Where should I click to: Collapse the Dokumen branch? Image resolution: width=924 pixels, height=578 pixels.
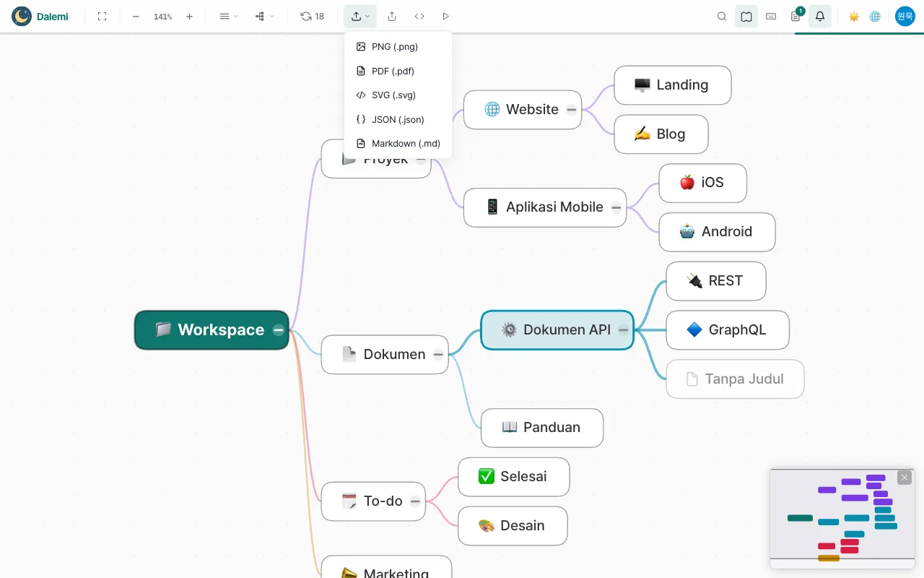pyautogui.click(x=438, y=354)
